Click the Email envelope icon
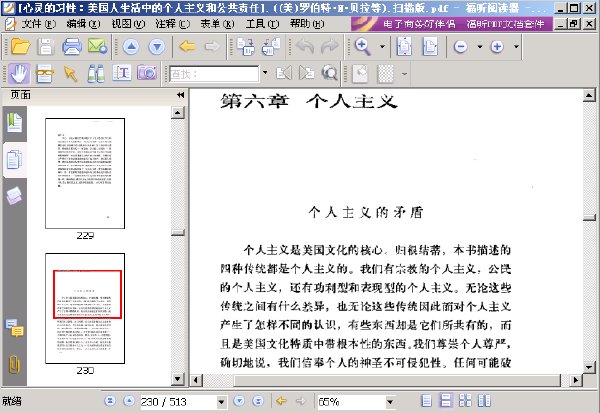600x413 pixels. click(97, 47)
